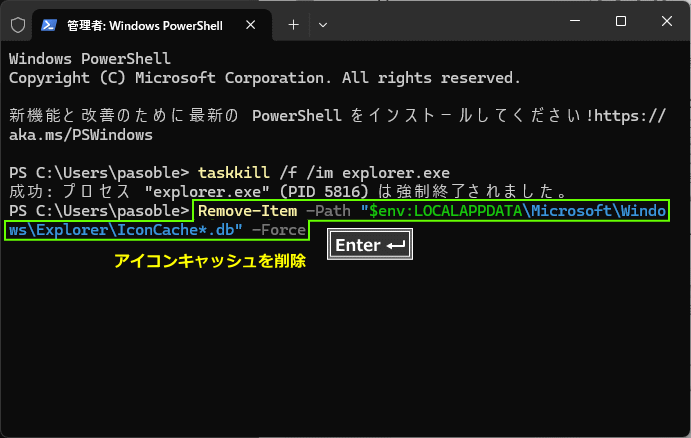This screenshot has width=691, height=438.
Task: Click the administrator shield icon
Action: [18, 25]
